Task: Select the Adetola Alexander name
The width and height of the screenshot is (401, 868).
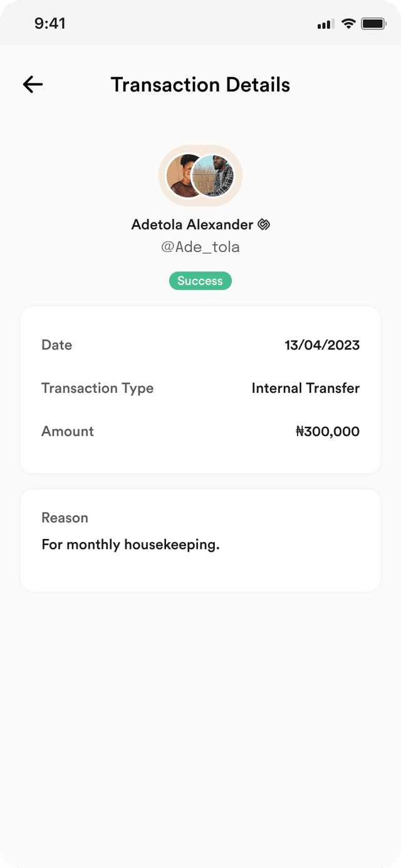Action: [x=192, y=224]
